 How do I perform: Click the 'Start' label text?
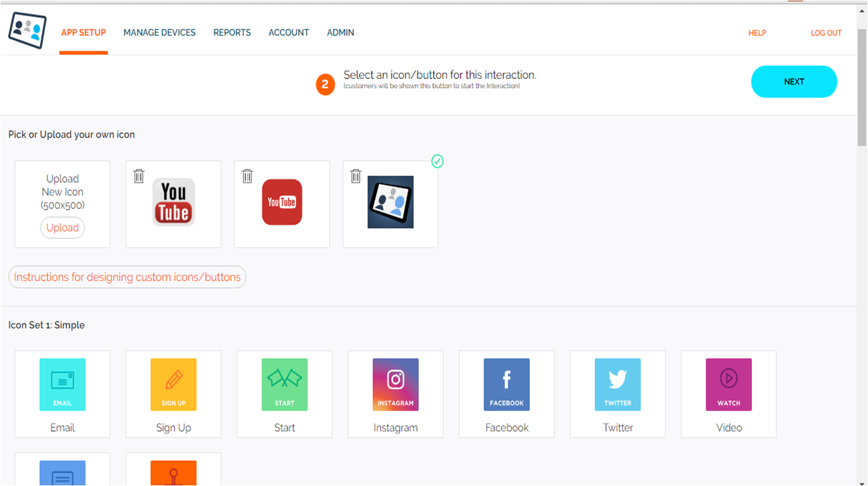285,428
